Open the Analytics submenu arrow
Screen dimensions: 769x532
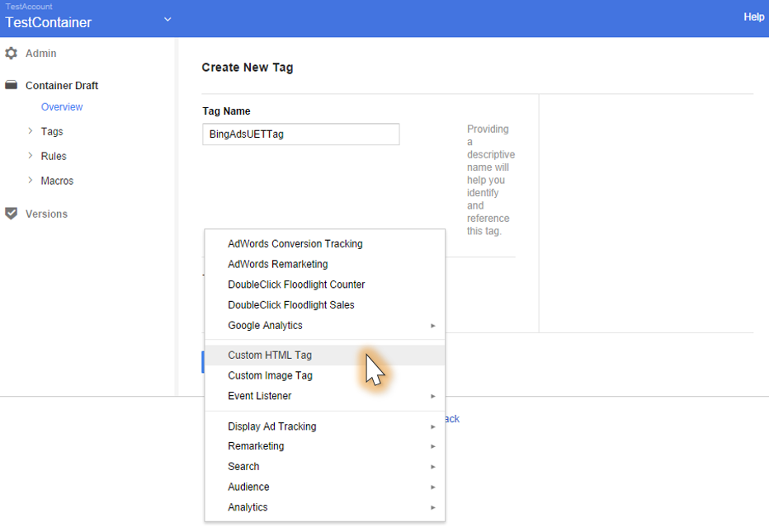[432, 507]
